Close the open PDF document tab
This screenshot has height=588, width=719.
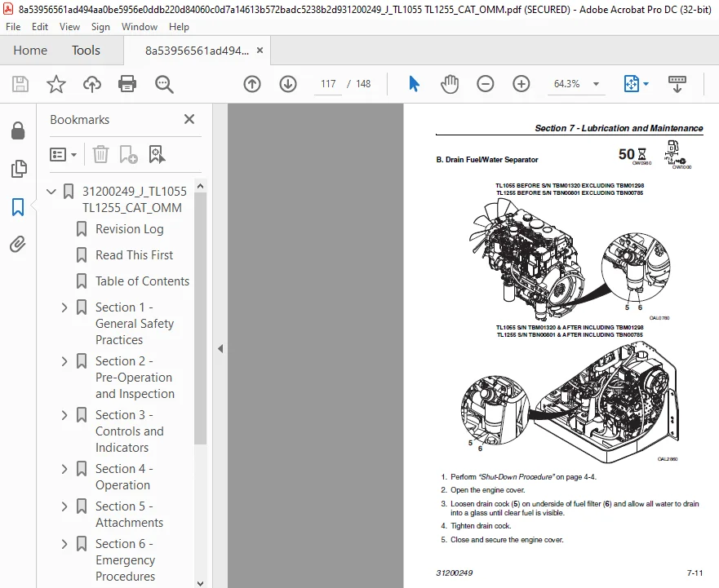(260, 51)
